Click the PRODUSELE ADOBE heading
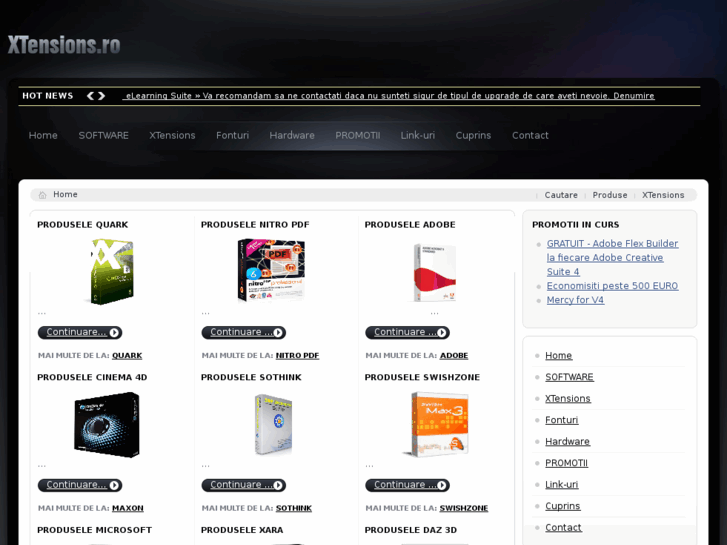727x545 pixels. 410,225
